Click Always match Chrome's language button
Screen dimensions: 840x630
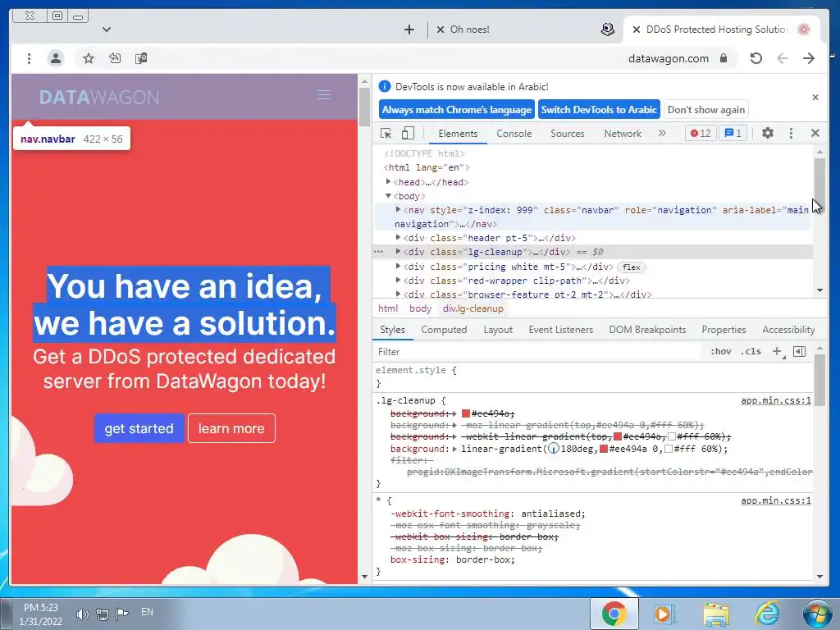point(456,110)
